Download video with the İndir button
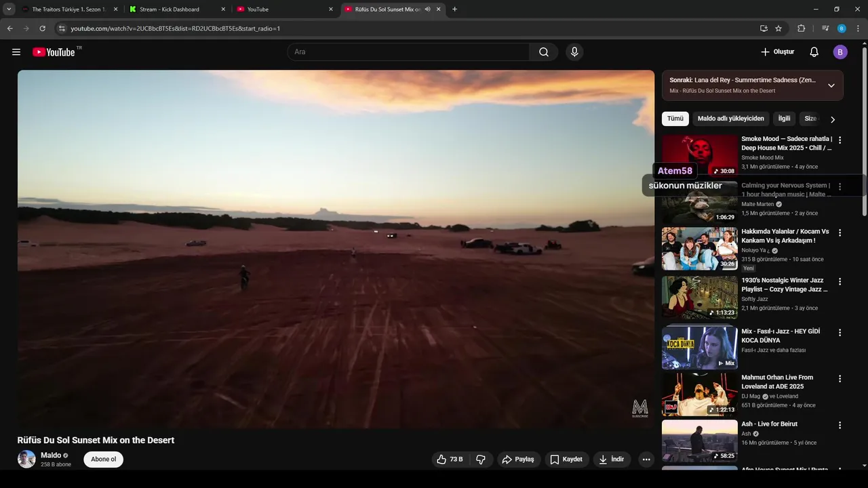 click(x=612, y=460)
